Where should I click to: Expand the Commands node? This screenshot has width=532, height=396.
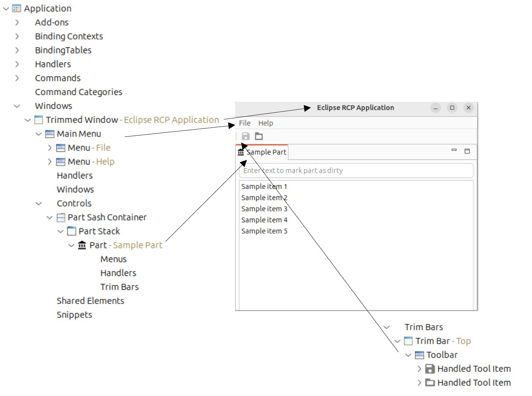(x=17, y=78)
